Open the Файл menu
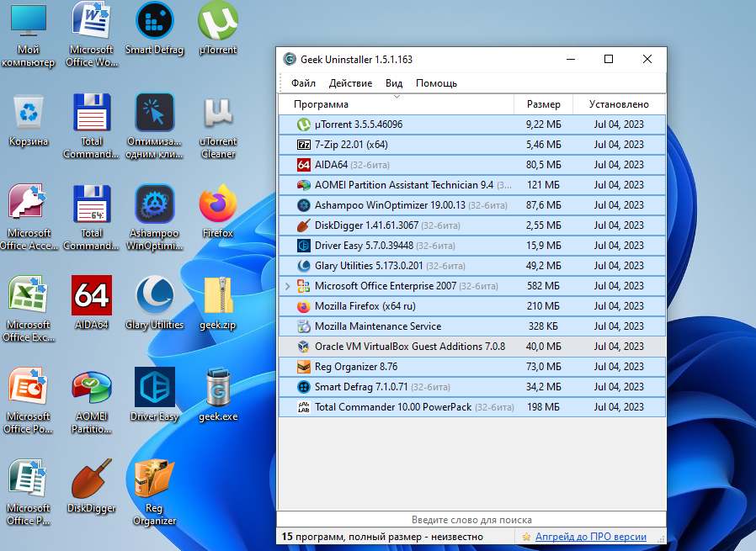756x551 pixels. [303, 83]
